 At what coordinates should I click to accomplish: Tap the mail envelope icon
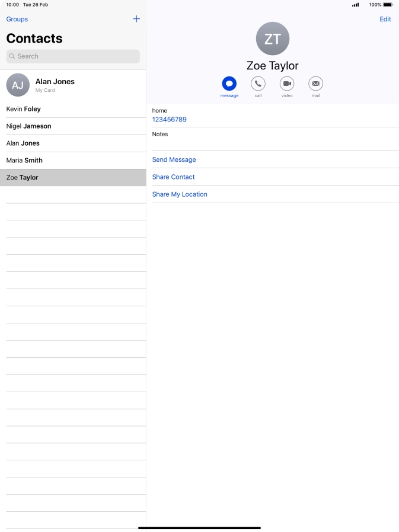point(316,84)
